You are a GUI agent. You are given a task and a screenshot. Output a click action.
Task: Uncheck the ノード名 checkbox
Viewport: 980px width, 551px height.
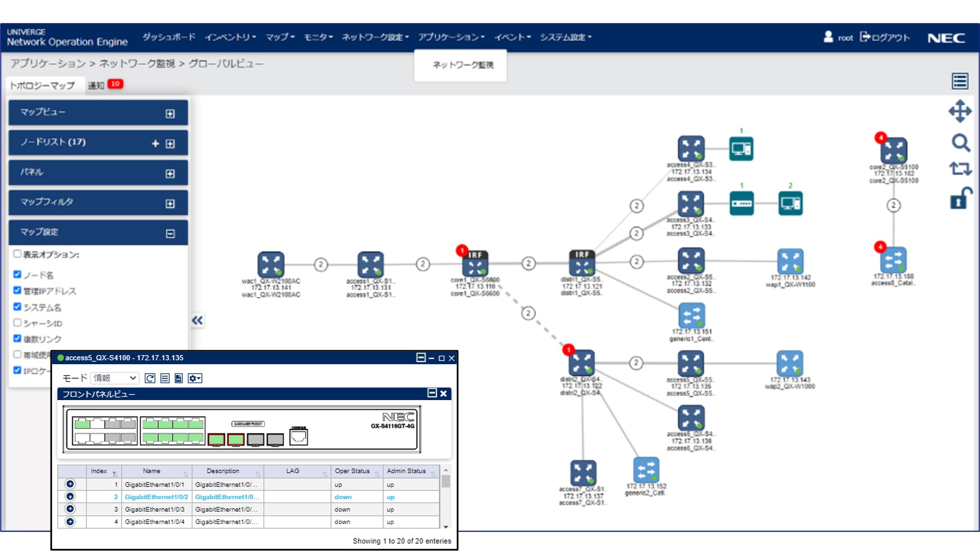pos(17,274)
